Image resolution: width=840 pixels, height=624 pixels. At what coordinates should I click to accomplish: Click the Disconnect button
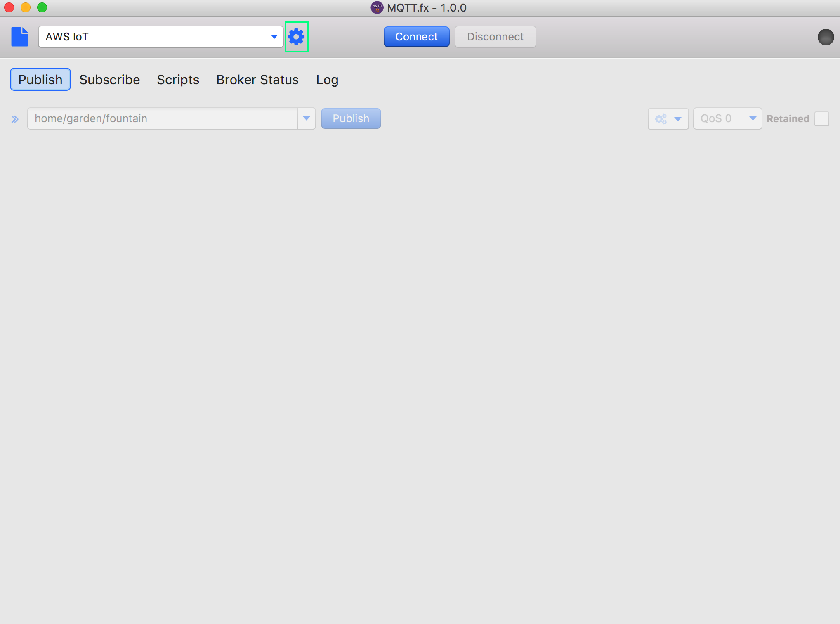[495, 37]
